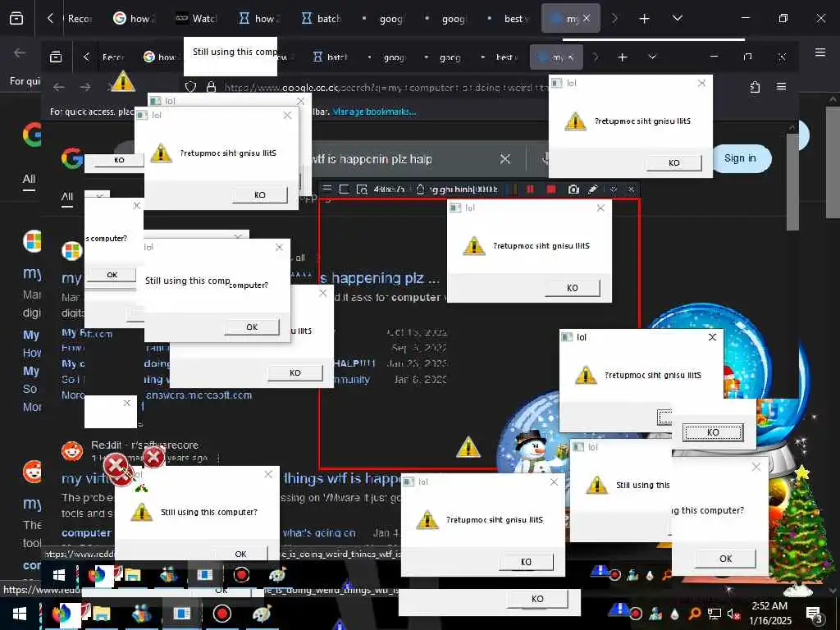Open the network icon in the main system tray
Image resolution: width=840 pixels, height=630 pixels.
coord(714,614)
